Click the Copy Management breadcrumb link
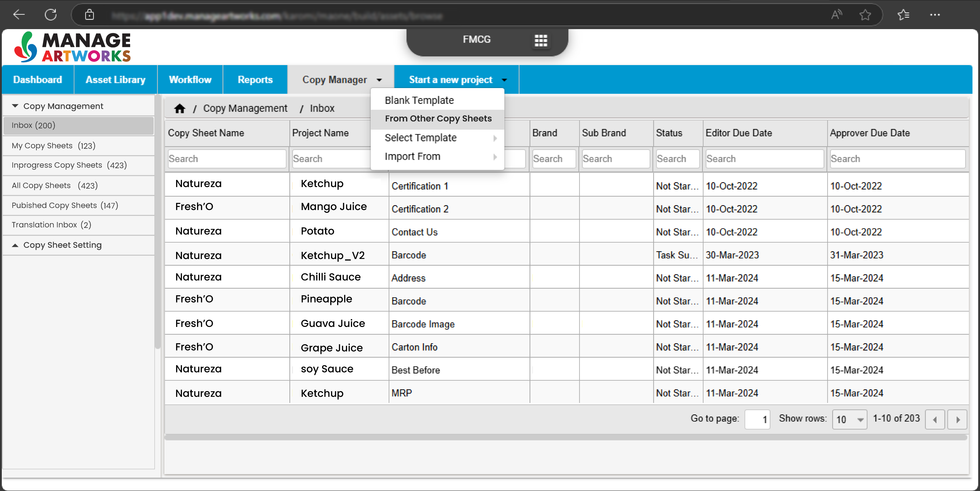Screen dimensions: 980x491 (245, 108)
